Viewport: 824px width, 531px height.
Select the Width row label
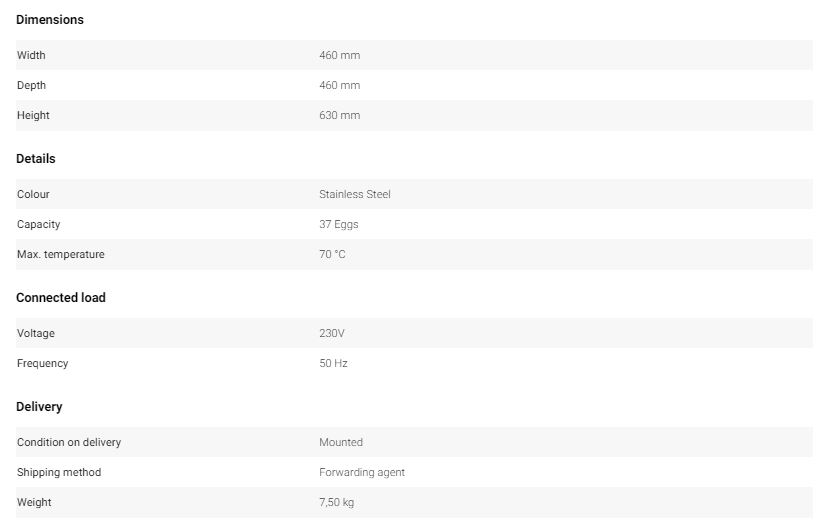tap(31, 55)
